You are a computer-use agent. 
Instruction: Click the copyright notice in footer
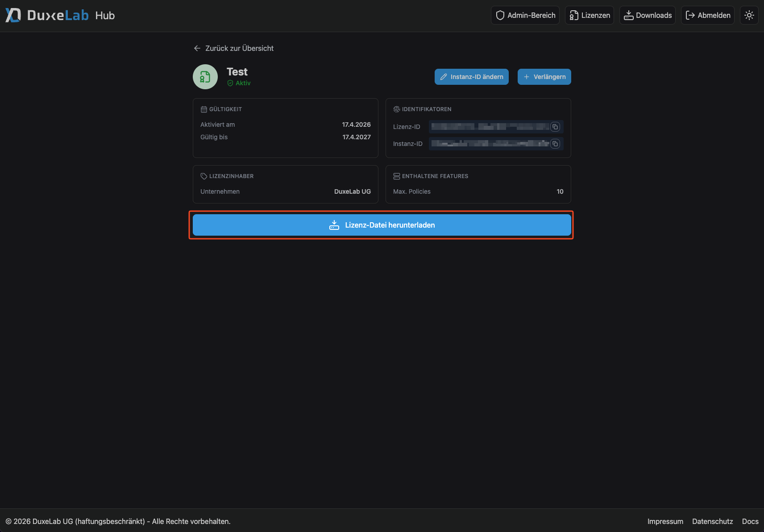[x=118, y=521]
